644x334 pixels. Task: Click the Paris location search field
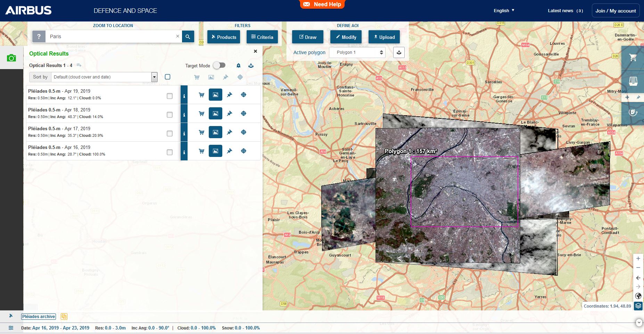click(x=111, y=36)
